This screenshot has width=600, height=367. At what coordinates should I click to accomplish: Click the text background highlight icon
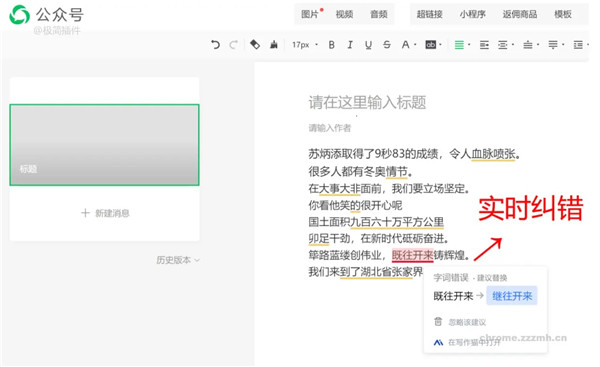430,45
